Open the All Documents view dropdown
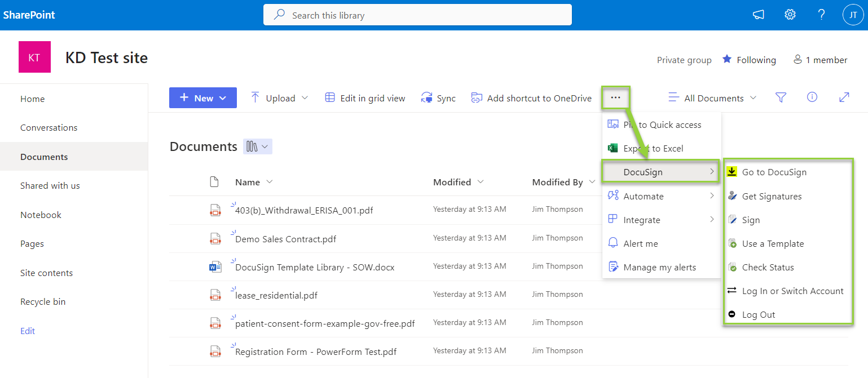This screenshot has width=868, height=378. pos(712,97)
